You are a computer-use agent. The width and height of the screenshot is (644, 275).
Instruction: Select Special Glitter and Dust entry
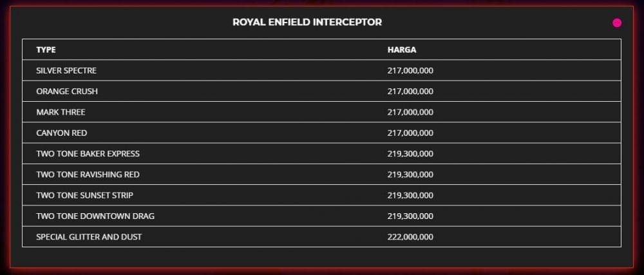89,237
